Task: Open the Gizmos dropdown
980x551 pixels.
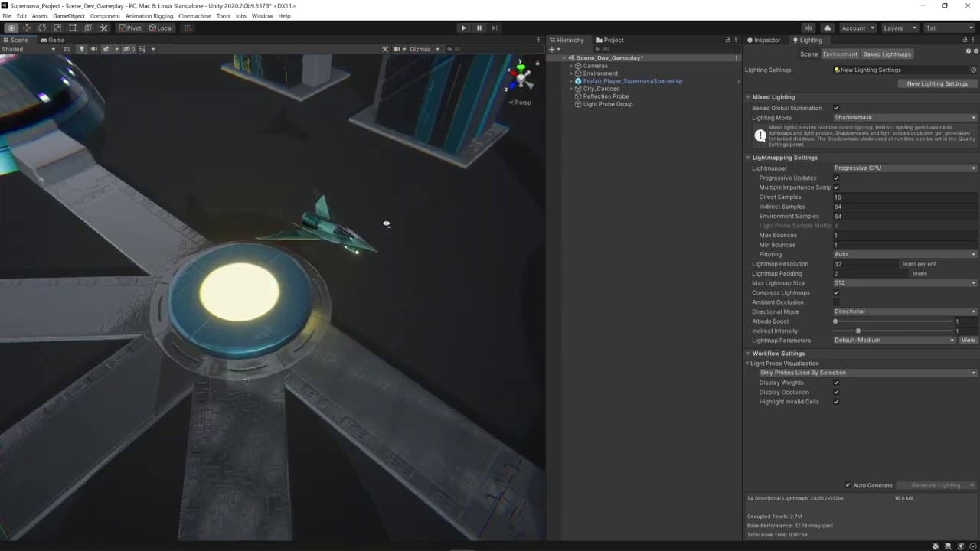Action: 425,49
